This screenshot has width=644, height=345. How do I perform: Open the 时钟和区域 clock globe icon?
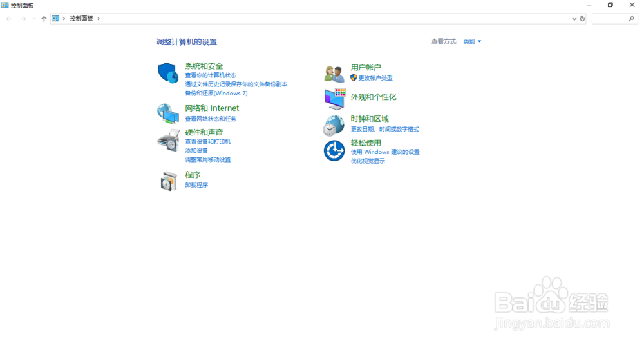pos(334,125)
